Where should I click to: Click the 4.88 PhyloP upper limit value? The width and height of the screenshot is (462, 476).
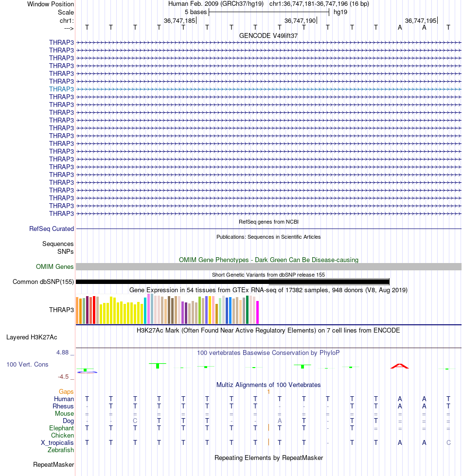[63, 353]
